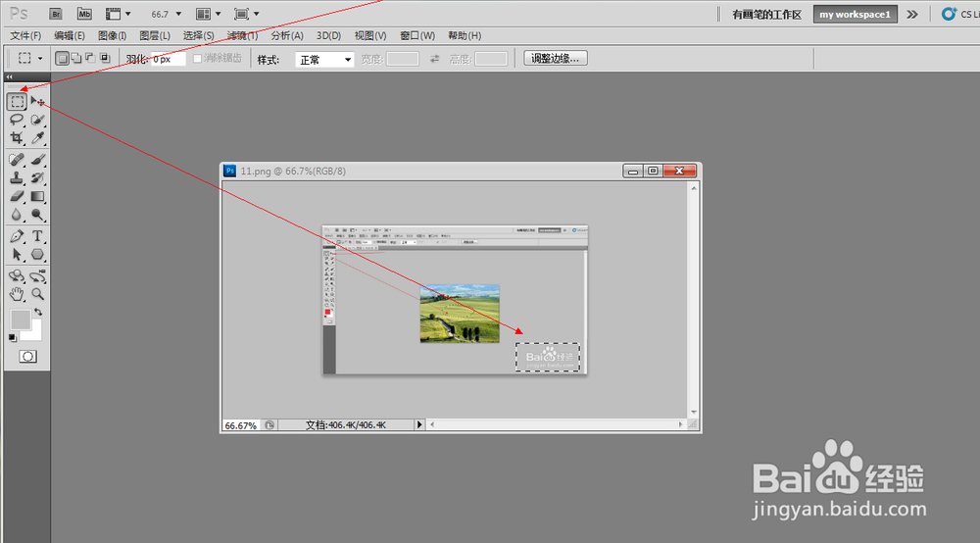
Task: Open the 文件(F) menu
Action: coord(25,35)
